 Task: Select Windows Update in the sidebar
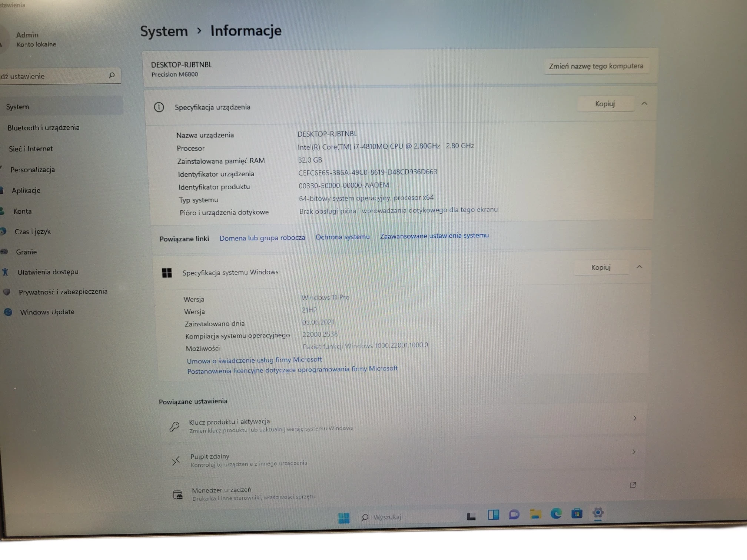(47, 311)
